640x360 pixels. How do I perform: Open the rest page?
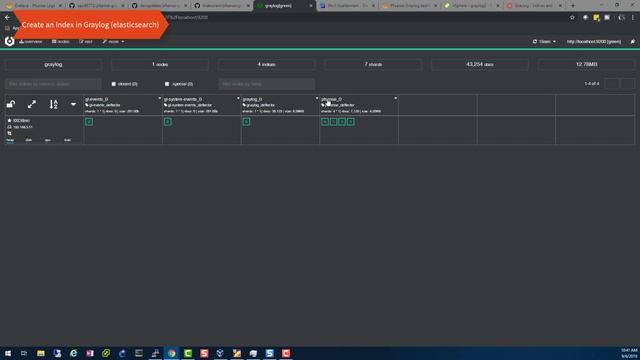[86, 42]
